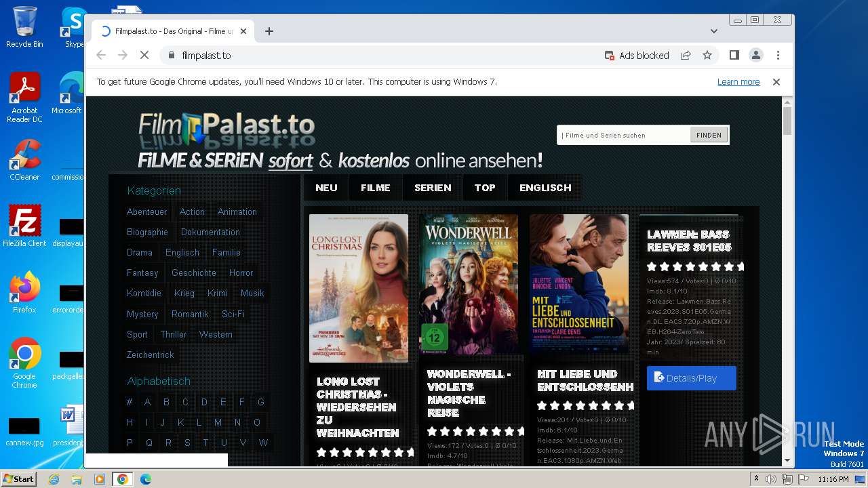Open the Wonderwell poster thumbnail
The height and width of the screenshot is (488, 868).
pyautogui.click(x=469, y=284)
